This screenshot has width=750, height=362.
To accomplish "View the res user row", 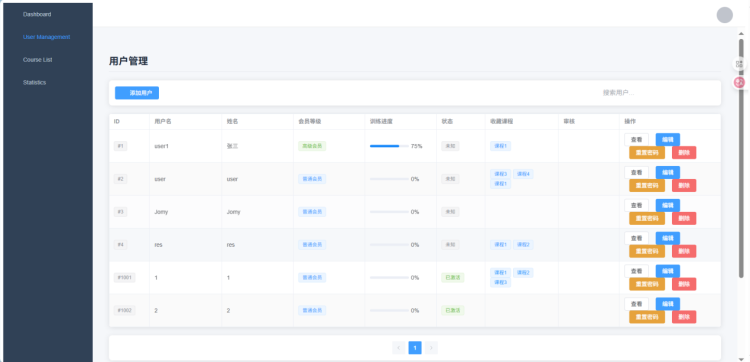I will pos(636,238).
